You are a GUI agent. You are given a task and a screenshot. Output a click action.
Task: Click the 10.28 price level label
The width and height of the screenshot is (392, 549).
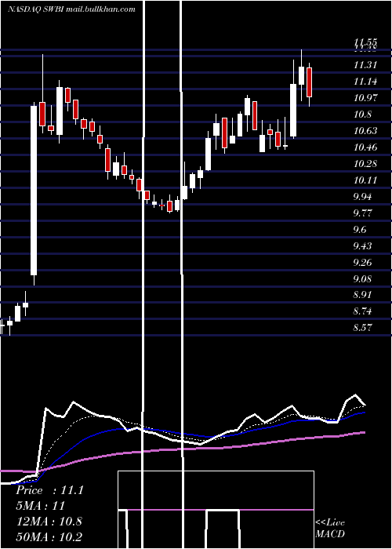pos(365,163)
